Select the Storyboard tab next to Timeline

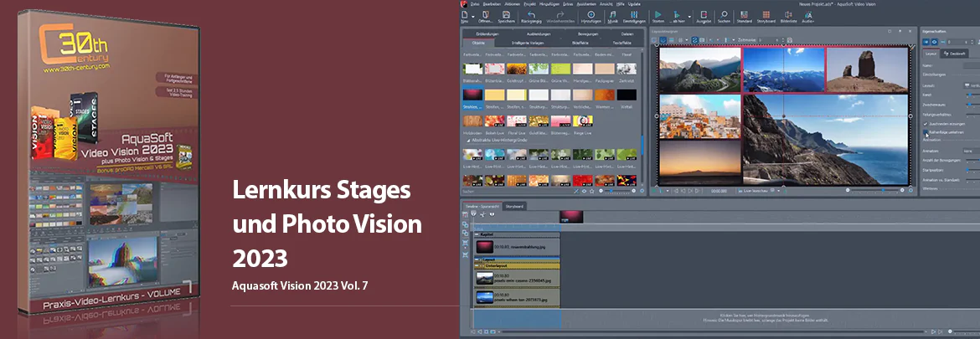pos(515,205)
